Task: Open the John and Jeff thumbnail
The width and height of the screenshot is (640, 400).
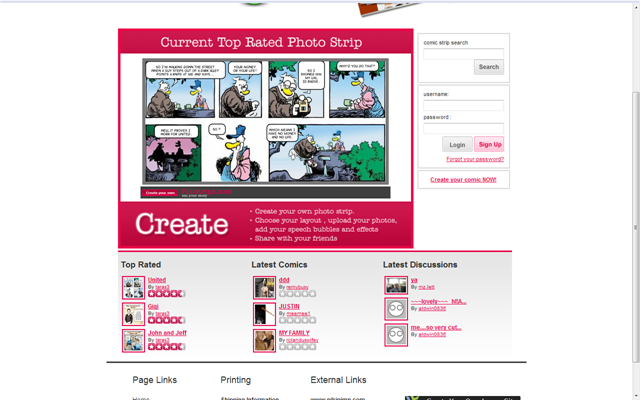Action: (133, 340)
